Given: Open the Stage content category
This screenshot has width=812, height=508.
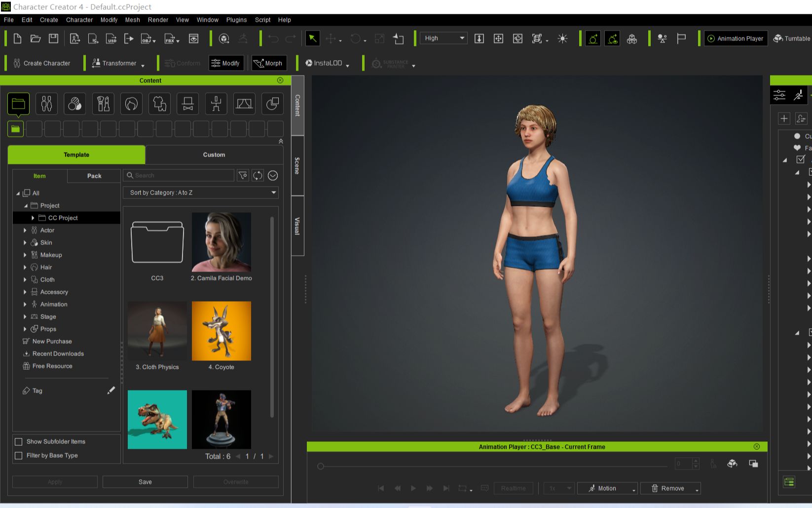Looking at the screenshot, I should [48, 316].
